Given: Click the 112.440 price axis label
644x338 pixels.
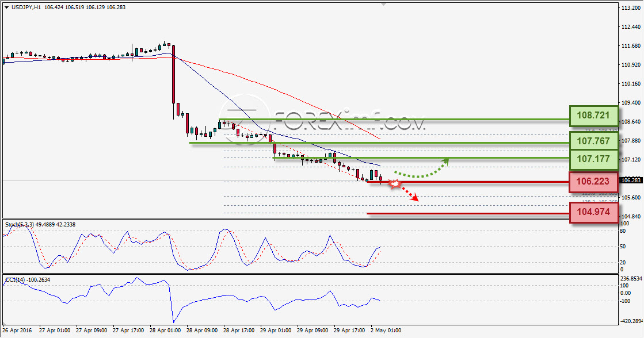Looking at the screenshot, I should pyautogui.click(x=631, y=26).
